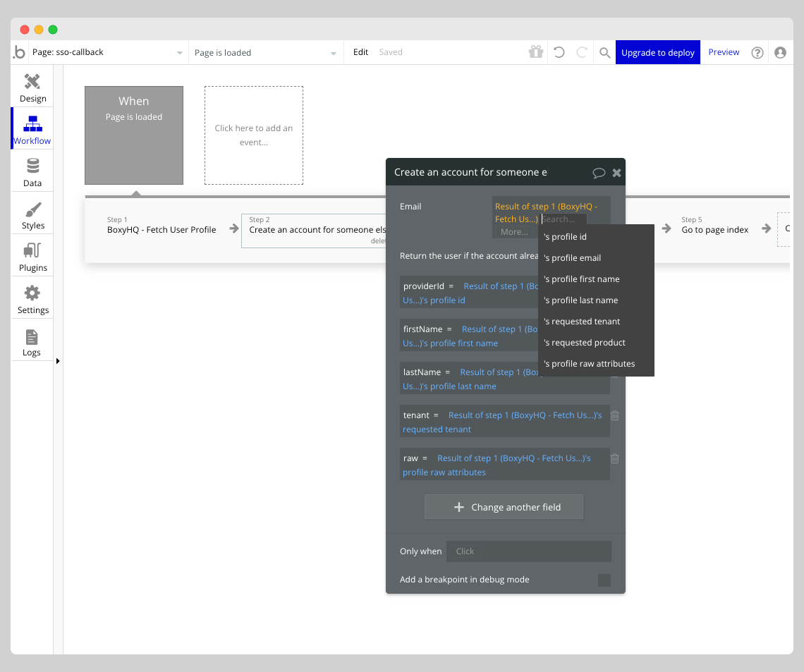804x672 pixels.
Task: Click the 'Change another field' button
Action: click(x=504, y=506)
